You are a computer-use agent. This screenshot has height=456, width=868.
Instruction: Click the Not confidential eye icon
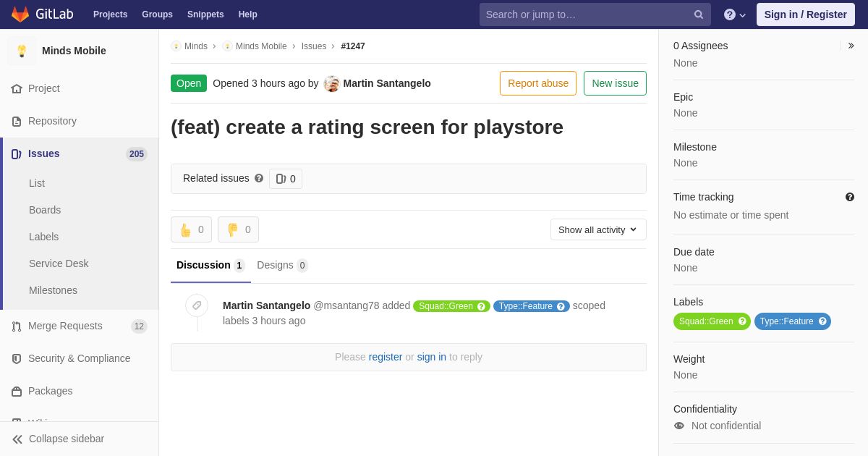(x=678, y=426)
